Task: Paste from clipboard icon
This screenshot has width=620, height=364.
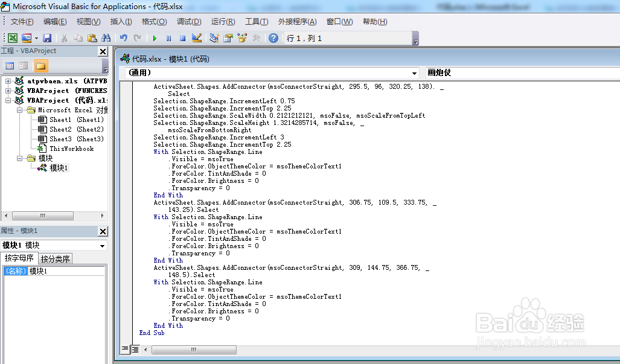Action: click(x=92, y=38)
